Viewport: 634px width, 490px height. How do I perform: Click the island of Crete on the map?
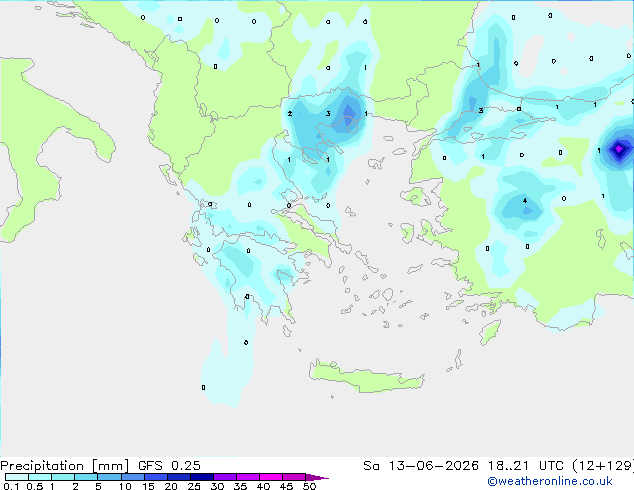pos(367,377)
